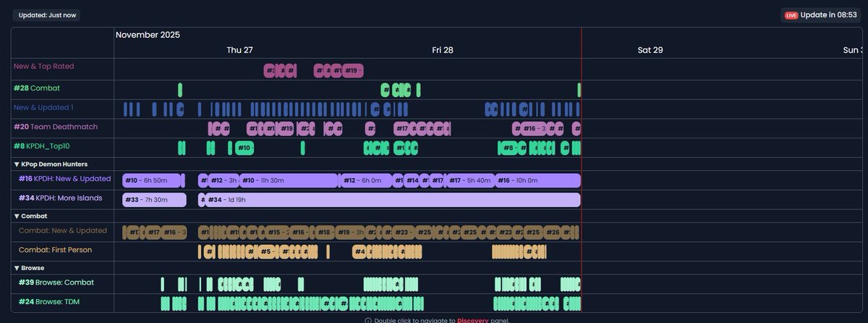
Task: Select the #16 KPDH: New & Updated row
Action: [64, 178]
